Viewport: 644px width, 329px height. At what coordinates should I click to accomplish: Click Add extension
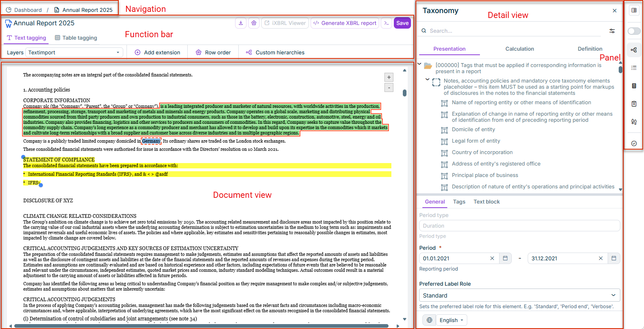(x=157, y=52)
